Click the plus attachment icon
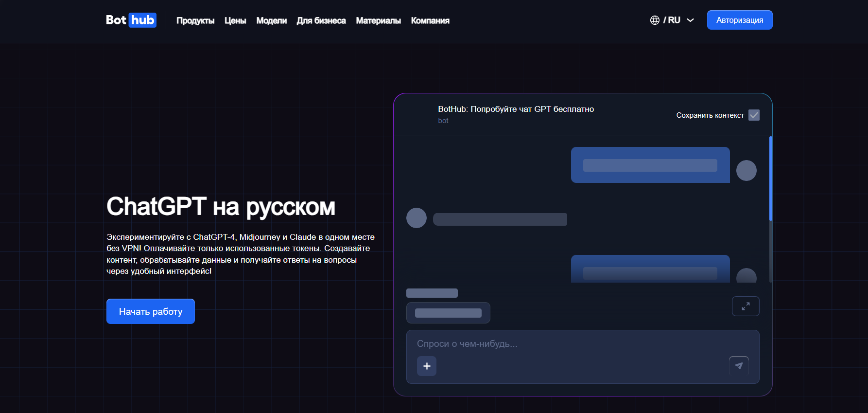 click(x=426, y=366)
